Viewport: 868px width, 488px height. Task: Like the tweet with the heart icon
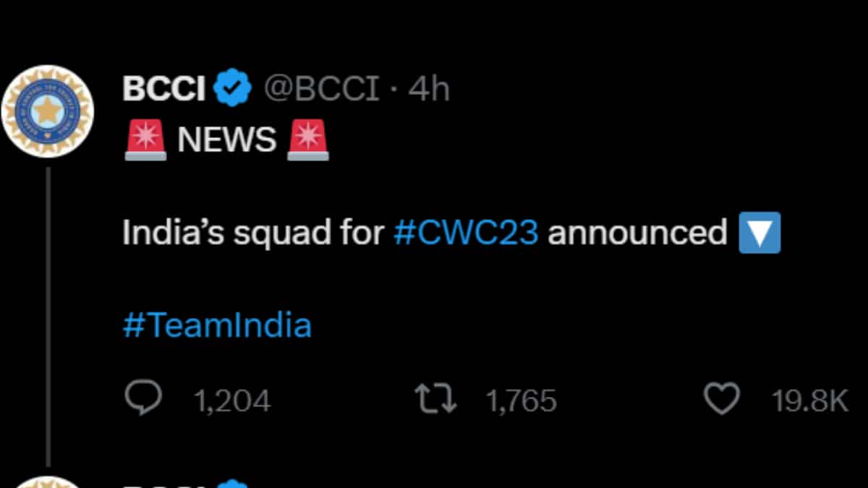tap(721, 400)
